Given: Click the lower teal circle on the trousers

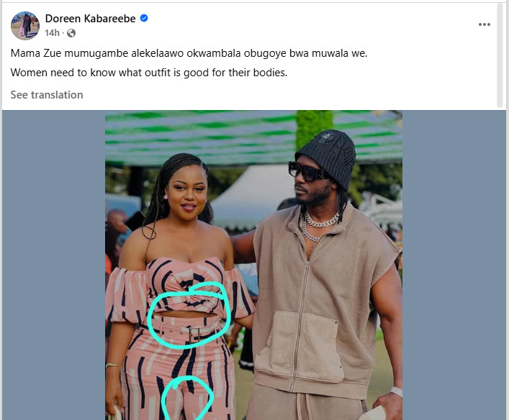Looking at the screenshot, I should [187, 398].
